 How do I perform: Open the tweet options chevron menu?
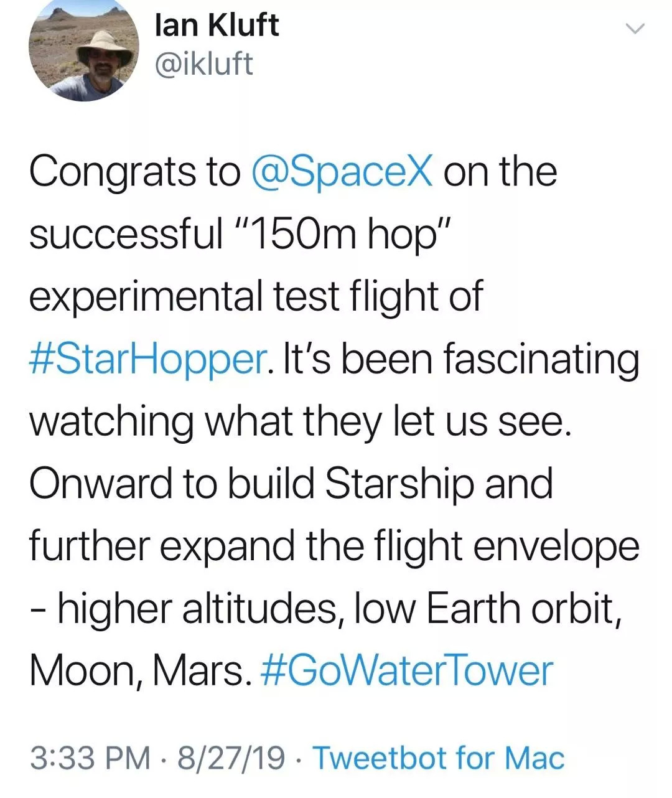click(634, 29)
